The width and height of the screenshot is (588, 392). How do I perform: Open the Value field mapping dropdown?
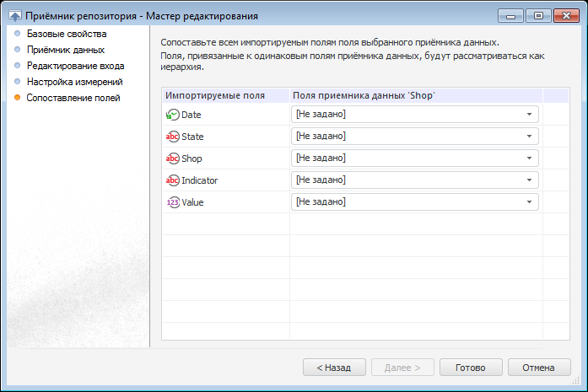click(529, 201)
